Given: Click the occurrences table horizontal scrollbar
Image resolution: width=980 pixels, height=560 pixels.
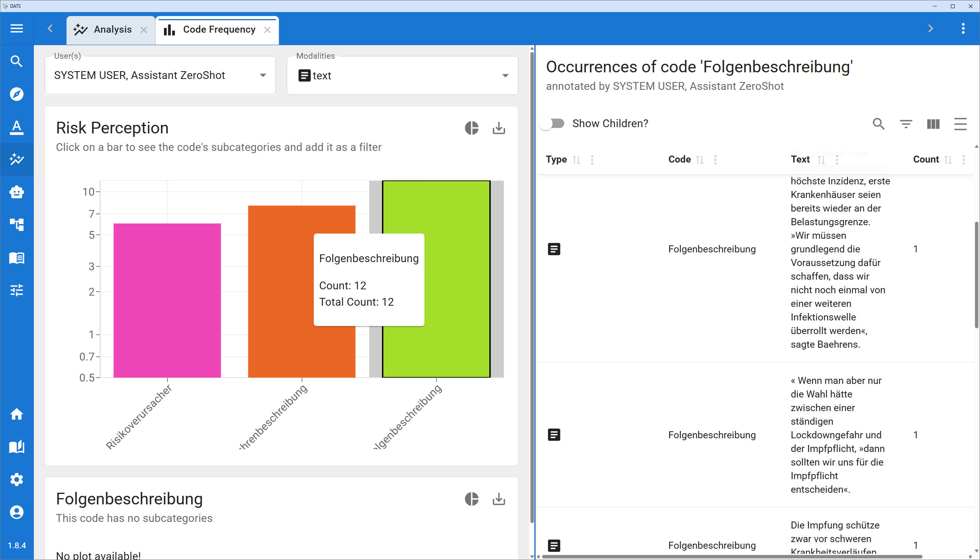Looking at the screenshot, I should coord(732,556).
